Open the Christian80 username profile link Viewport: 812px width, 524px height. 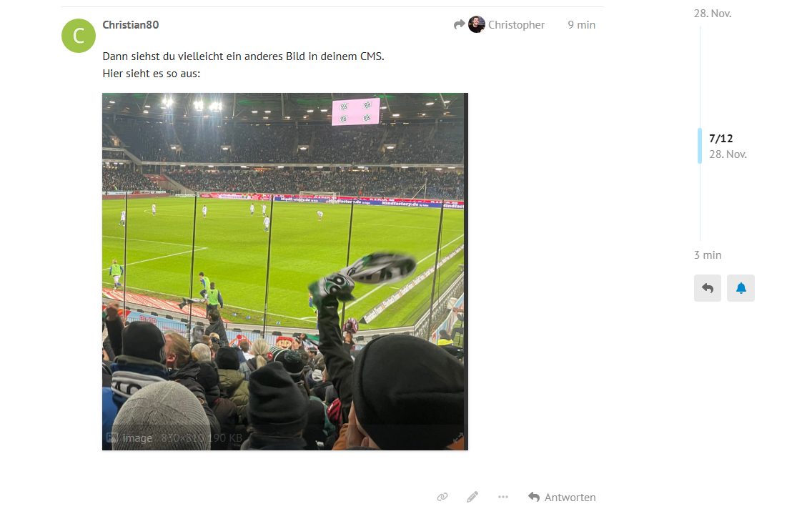coord(131,25)
